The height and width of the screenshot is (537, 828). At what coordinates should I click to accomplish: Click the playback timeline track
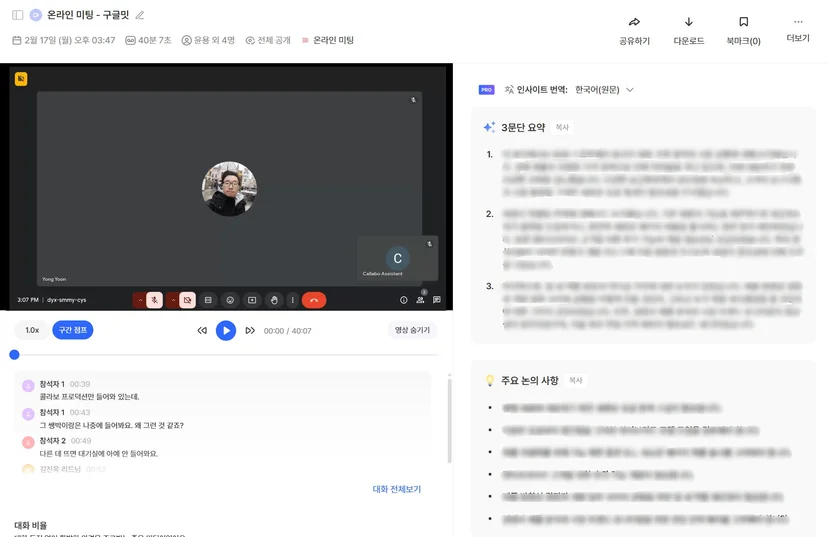(x=226, y=355)
